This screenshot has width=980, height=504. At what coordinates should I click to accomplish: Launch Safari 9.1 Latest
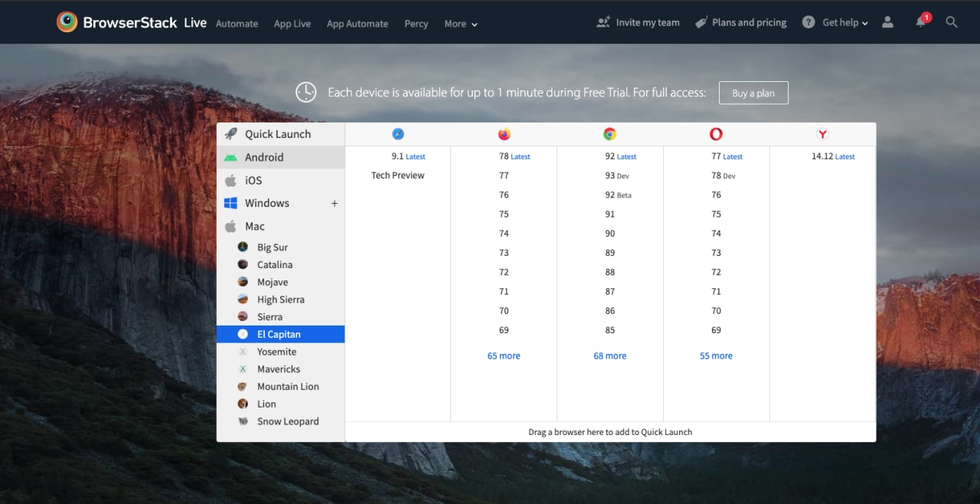[408, 156]
